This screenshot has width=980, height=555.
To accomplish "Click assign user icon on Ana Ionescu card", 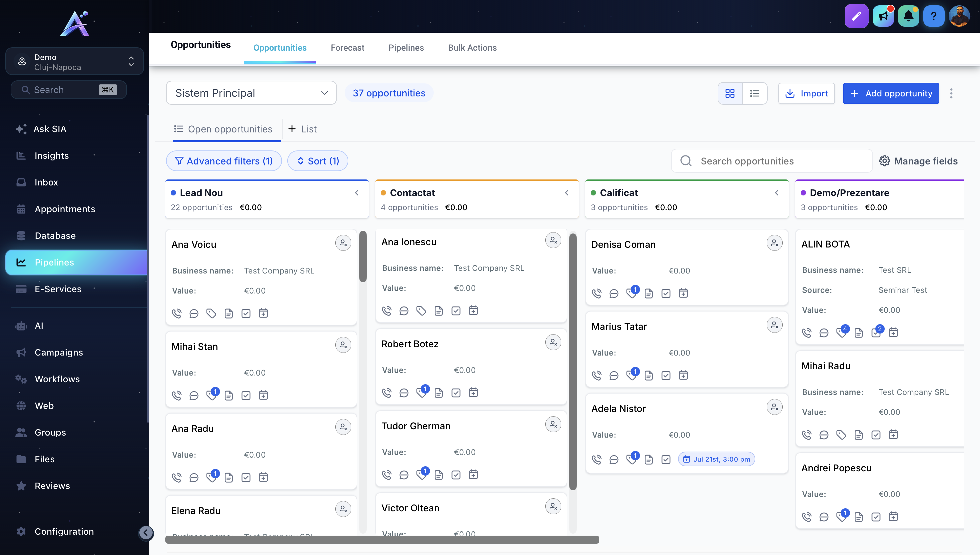I will coord(553,240).
